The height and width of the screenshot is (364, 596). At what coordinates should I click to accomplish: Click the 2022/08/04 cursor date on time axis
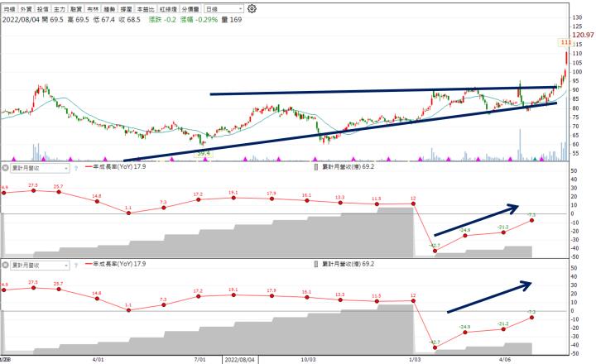tap(240, 359)
